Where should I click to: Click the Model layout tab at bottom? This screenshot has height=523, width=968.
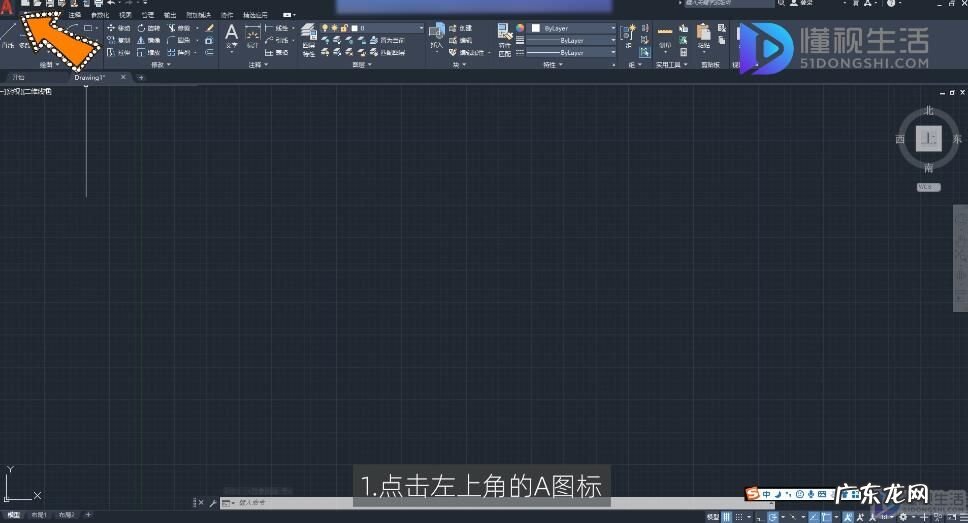click(13, 515)
